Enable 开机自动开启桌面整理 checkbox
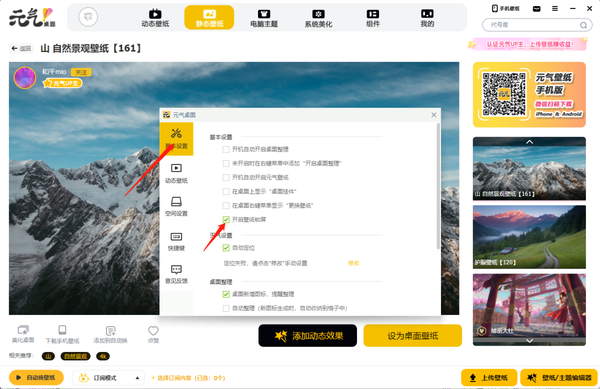The image size is (600, 389). tap(226, 149)
